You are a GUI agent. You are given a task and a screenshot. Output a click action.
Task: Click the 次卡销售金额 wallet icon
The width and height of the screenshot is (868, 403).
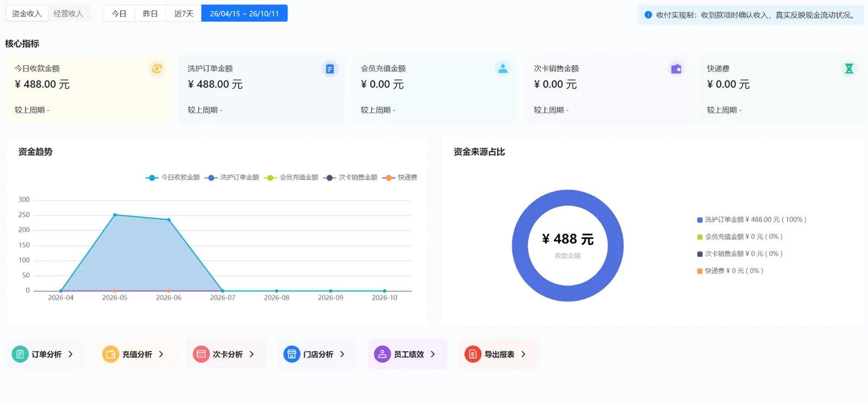pos(676,68)
